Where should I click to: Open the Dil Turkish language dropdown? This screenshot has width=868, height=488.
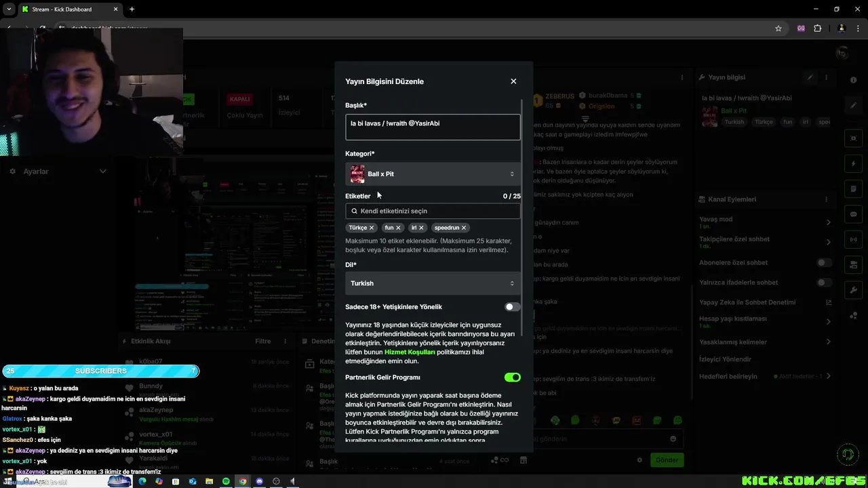coord(433,283)
